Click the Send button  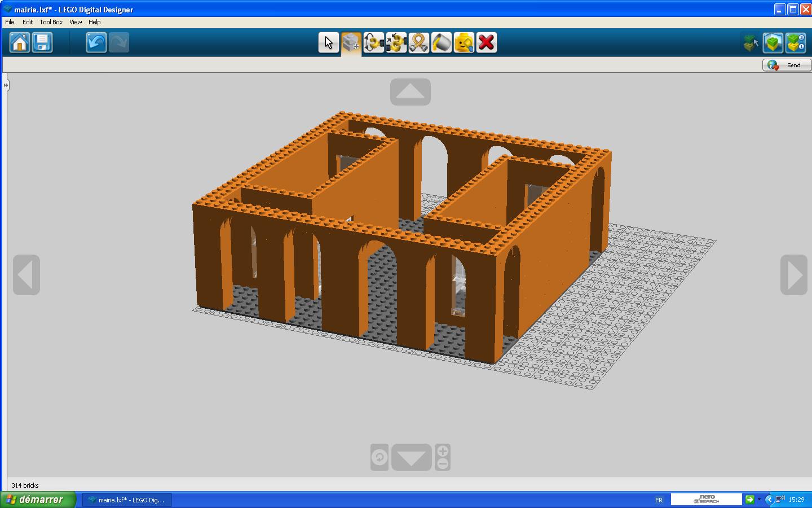click(787, 65)
